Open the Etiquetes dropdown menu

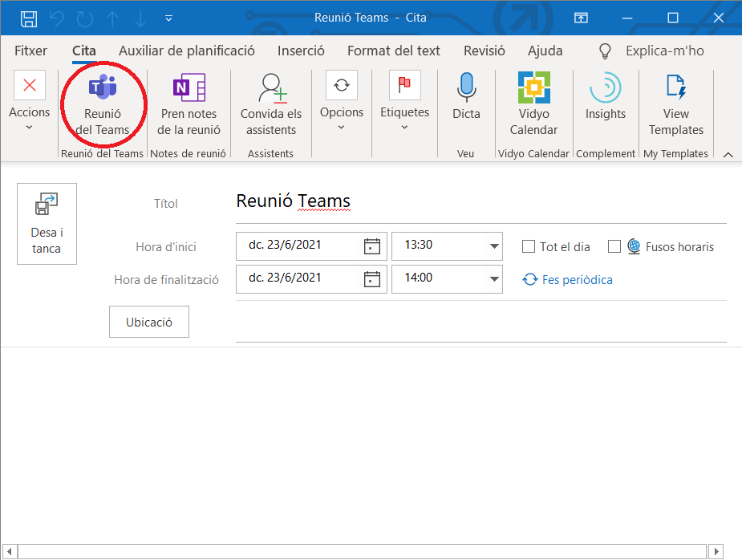pyautogui.click(x=404, y=112)
